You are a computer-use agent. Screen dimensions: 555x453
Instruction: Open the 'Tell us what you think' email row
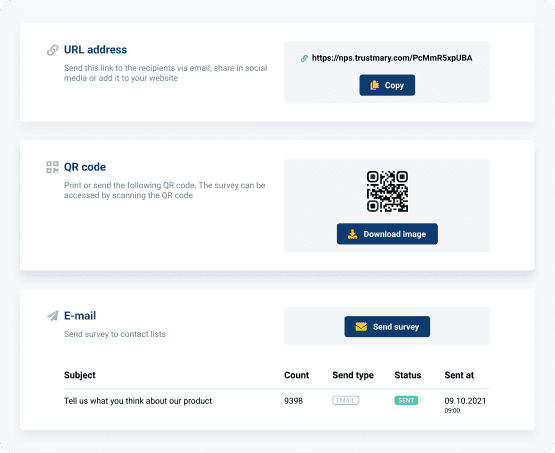pos(277,404)
